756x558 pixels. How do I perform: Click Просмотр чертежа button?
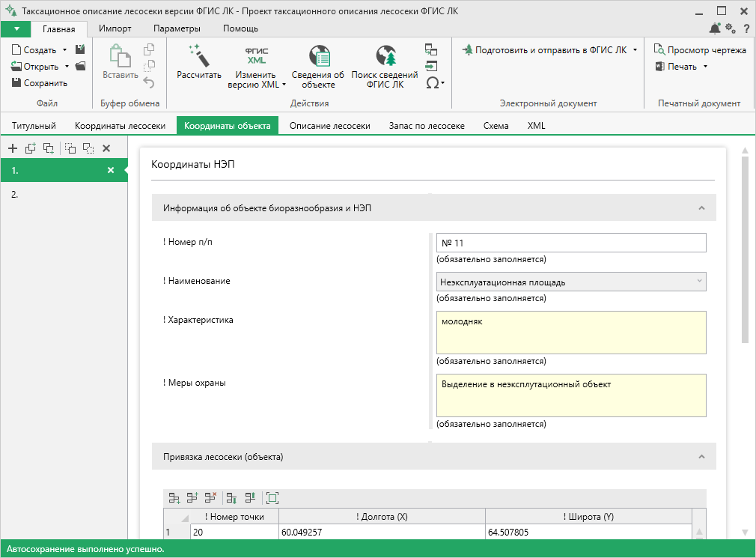tap(700, 49)
